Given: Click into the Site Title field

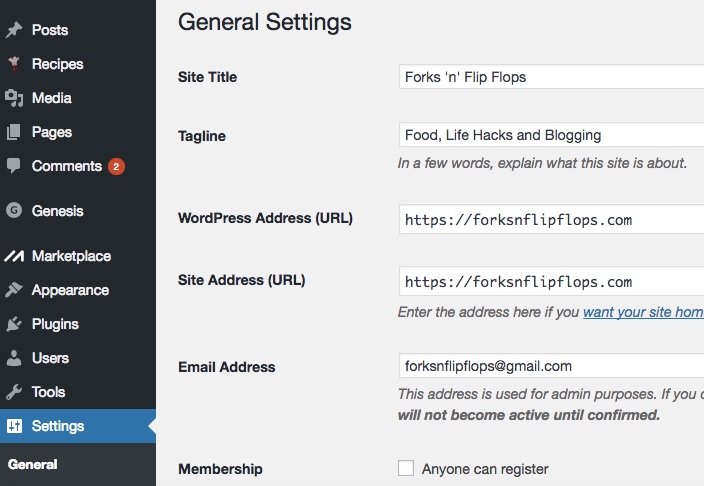Looking at the screenshot, I should point(551,77).
